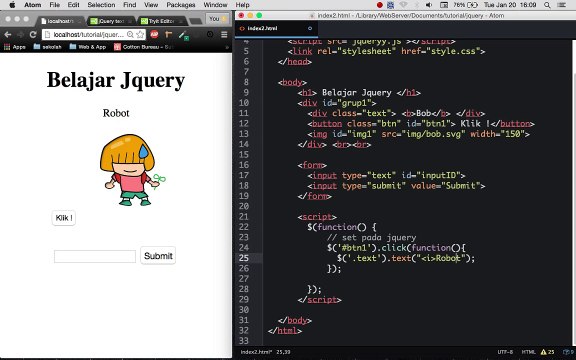Open the Adblock Plus extension icon
Image resolution: width=576 pixels, height=360 pixels.
(154, 35)
